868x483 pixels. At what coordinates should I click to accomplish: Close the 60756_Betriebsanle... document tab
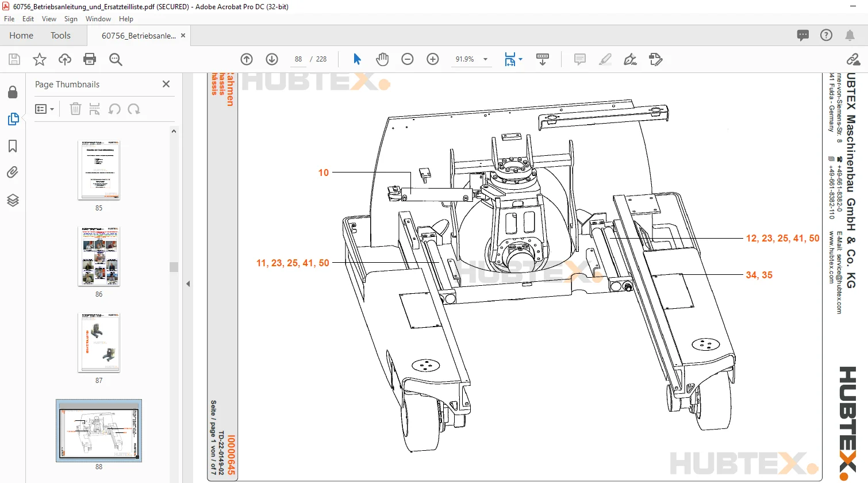point(183,36)
